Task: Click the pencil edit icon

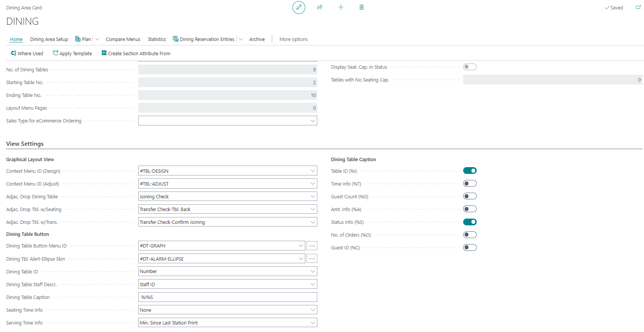Action: [299, 8]
